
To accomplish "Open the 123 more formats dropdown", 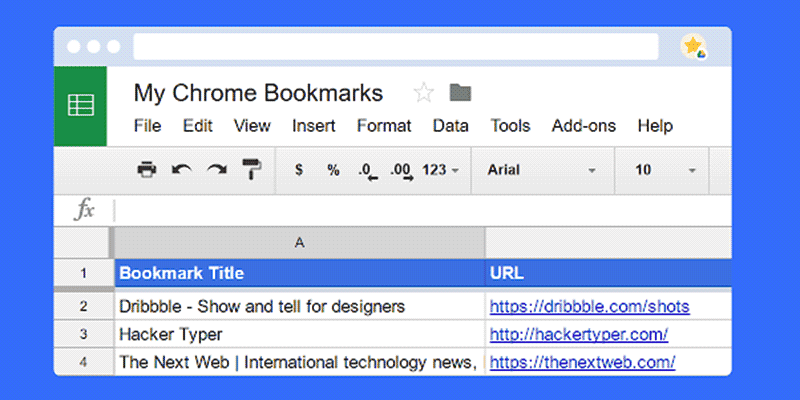I will pos(441,170).
